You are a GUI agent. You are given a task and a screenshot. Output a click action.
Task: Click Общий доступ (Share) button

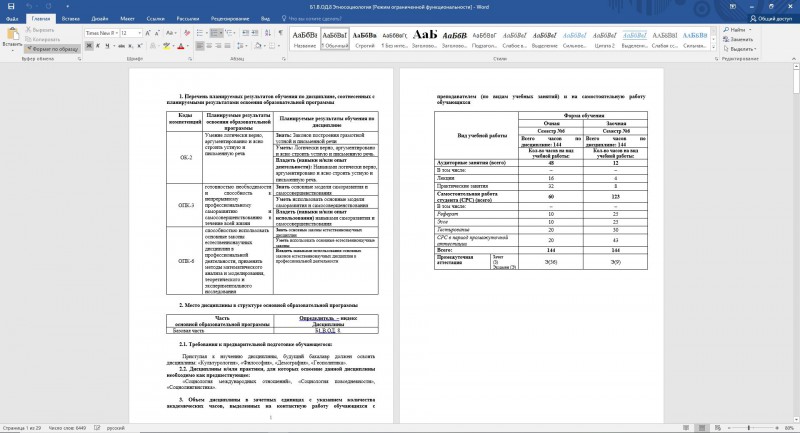tap(771, 19)
